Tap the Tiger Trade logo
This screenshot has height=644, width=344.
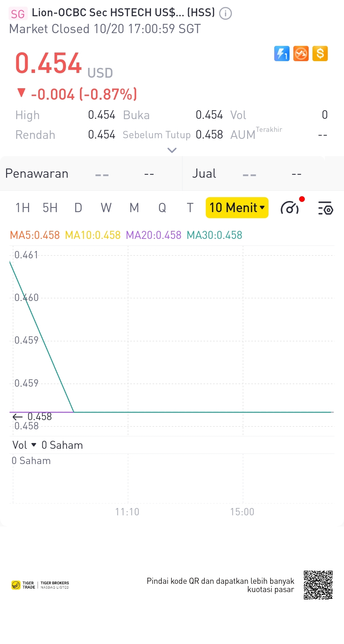(x=24, y=585)
